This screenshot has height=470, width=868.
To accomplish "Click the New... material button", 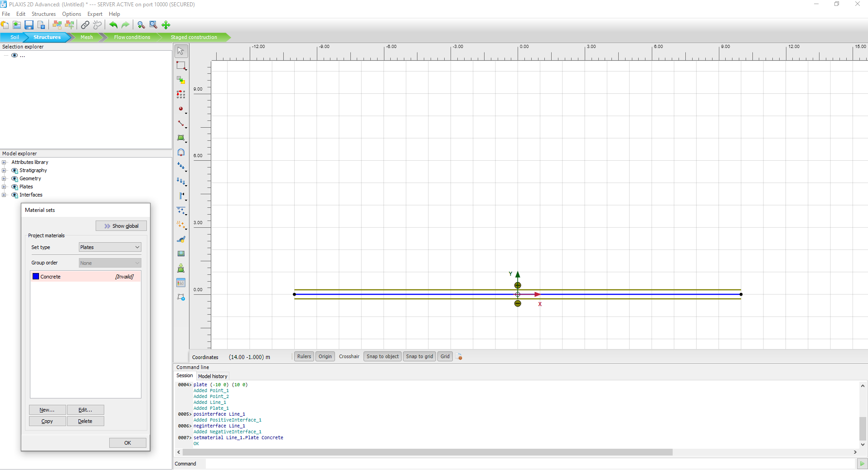I will [x=47, y=410].
